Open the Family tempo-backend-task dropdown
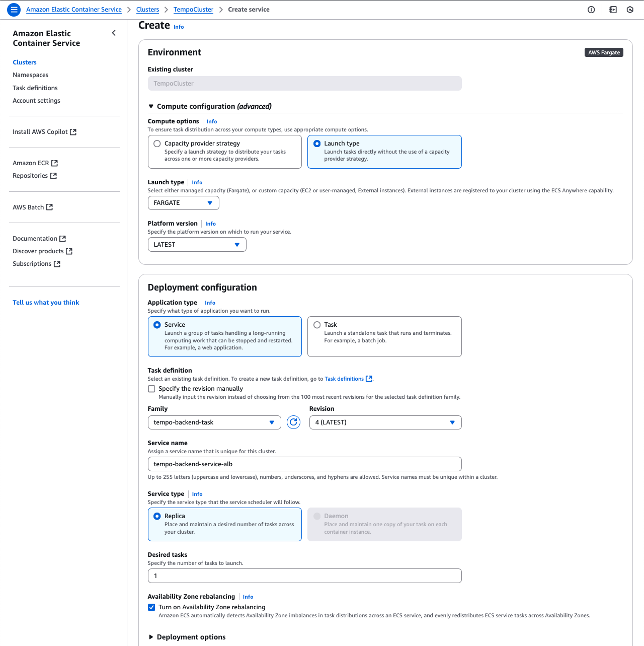This screenshot has height=646, width=644. point(214,422)
